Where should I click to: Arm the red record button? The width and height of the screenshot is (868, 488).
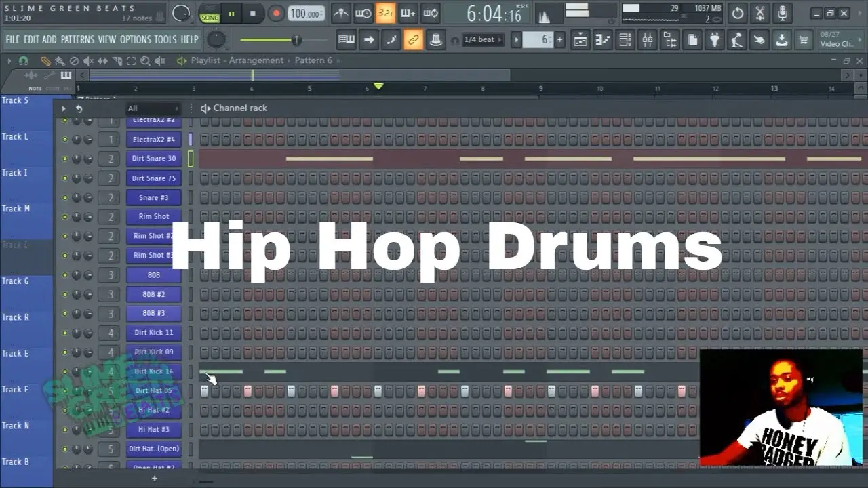click(275, 13)
